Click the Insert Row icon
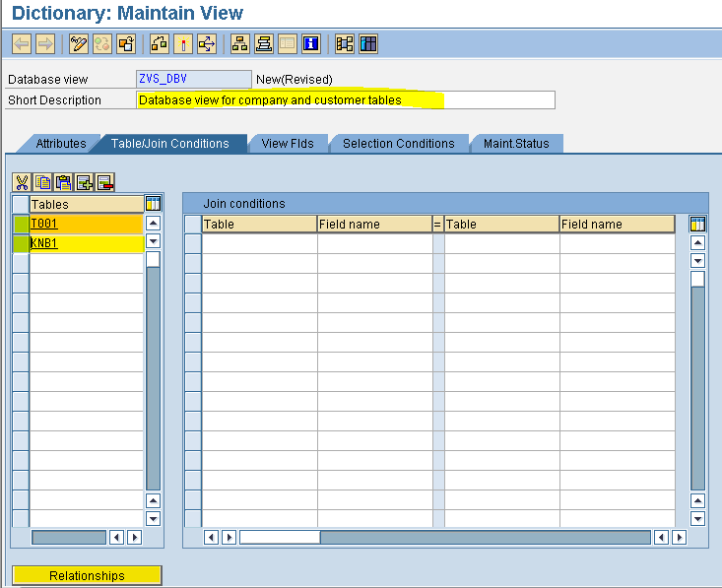 tap(85, 183)
